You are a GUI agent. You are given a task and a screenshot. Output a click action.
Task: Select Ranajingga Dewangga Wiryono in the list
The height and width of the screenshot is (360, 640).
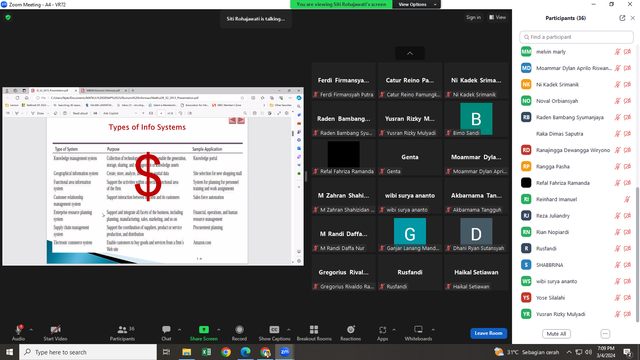coord(576,150)
